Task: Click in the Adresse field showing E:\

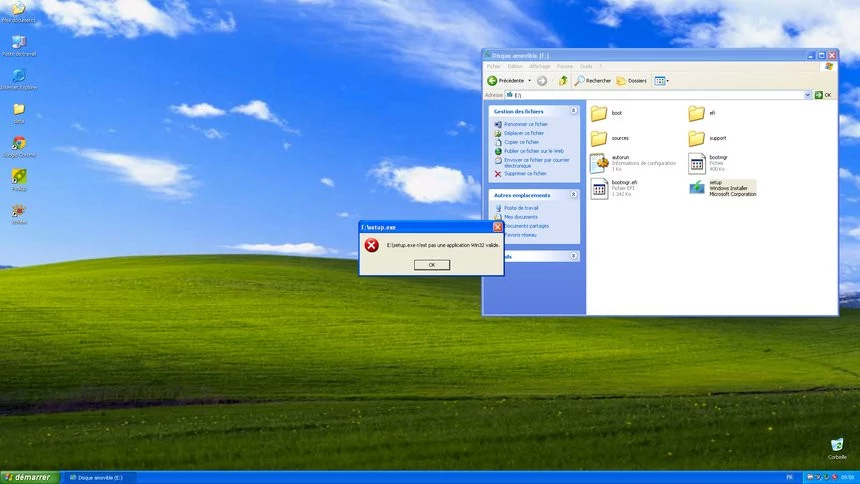Action: click(x=654, y=95)
